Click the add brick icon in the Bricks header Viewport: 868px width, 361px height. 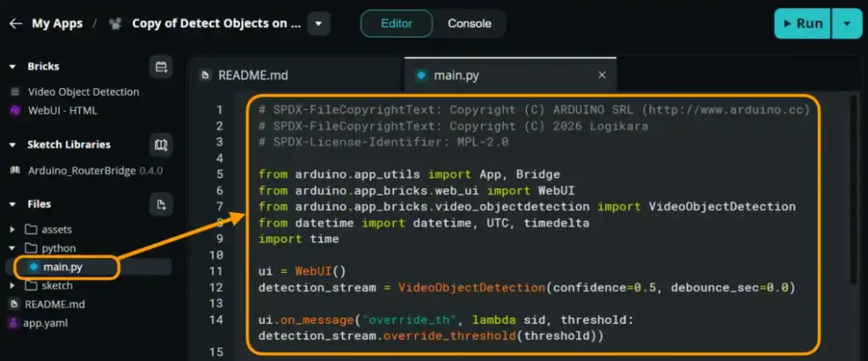[x=161, y=67]
